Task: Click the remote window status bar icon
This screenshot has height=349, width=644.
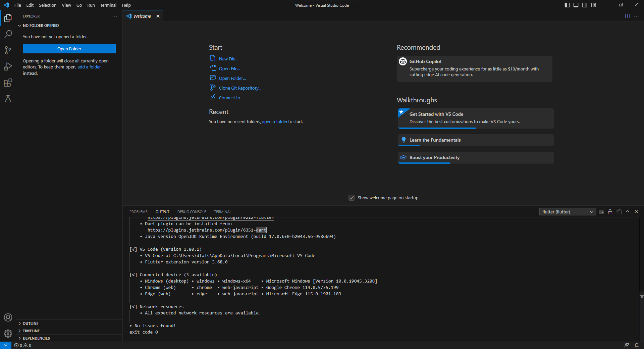Action: (x=6, y=345)
